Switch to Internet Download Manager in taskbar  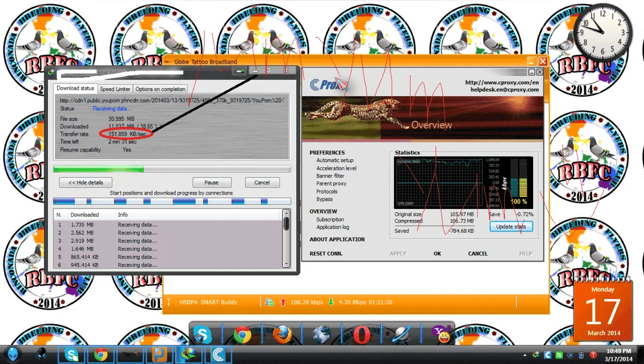189,354
